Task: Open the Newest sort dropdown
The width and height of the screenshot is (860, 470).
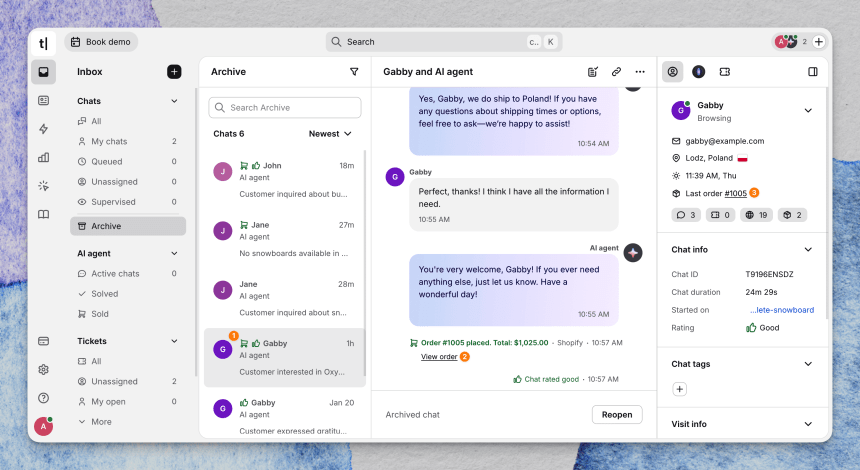Action: tap(330, 134)
